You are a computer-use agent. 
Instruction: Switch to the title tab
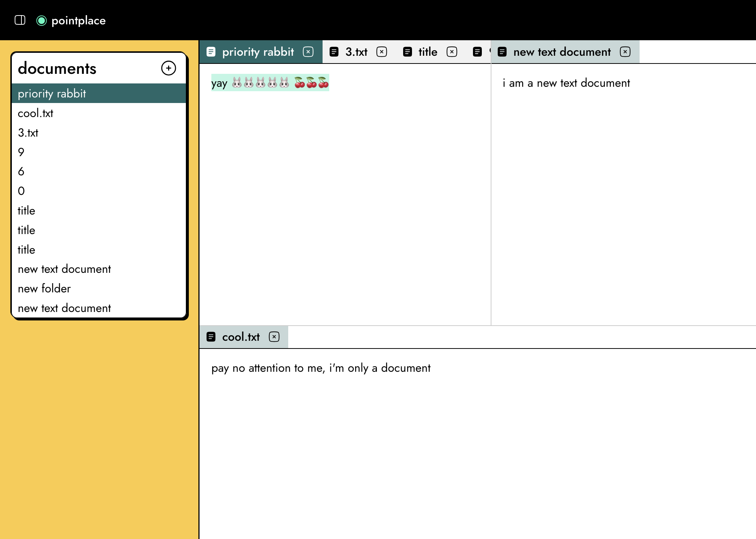[x=428, y=52]
